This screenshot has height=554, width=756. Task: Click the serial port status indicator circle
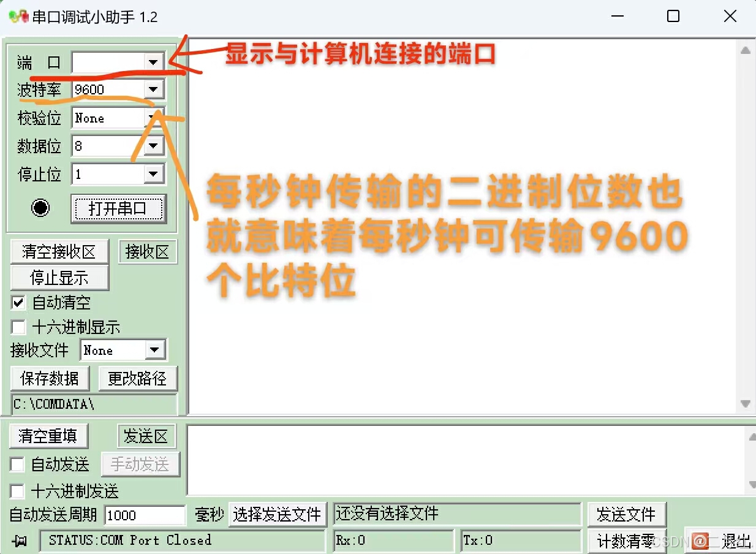40,208
